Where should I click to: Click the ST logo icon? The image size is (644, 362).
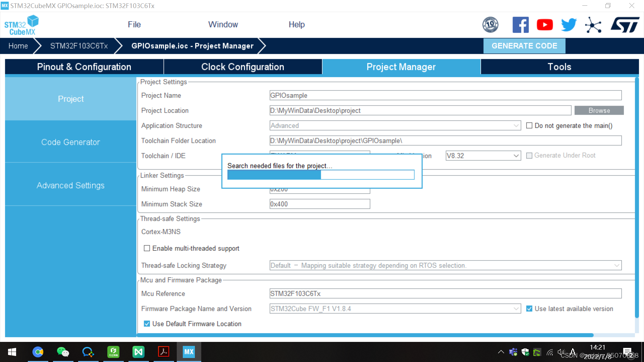(625, 25)
